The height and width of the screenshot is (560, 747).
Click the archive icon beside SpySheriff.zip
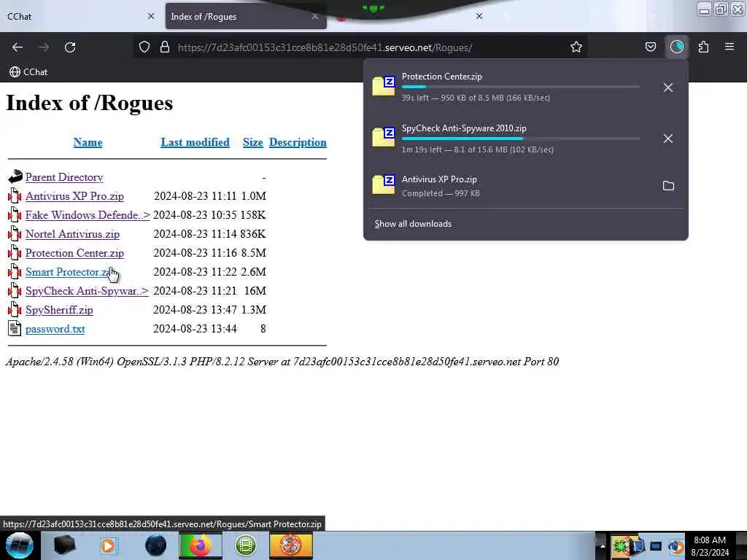[15, 309]
